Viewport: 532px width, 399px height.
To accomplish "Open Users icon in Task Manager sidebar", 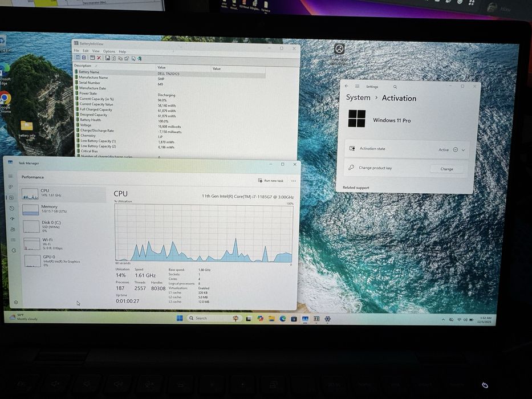I will click(13, 229).
